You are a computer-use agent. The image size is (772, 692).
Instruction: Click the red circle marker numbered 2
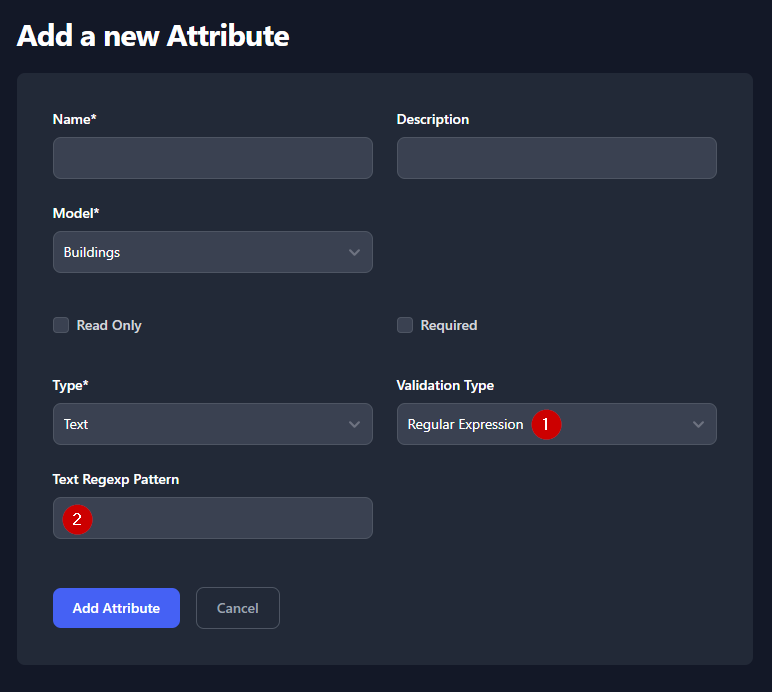coord(77,519)
